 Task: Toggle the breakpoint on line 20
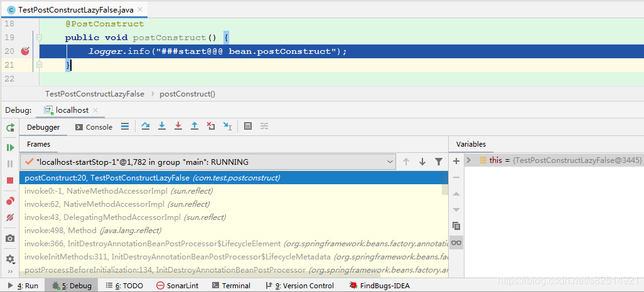[x=26, y=51]
